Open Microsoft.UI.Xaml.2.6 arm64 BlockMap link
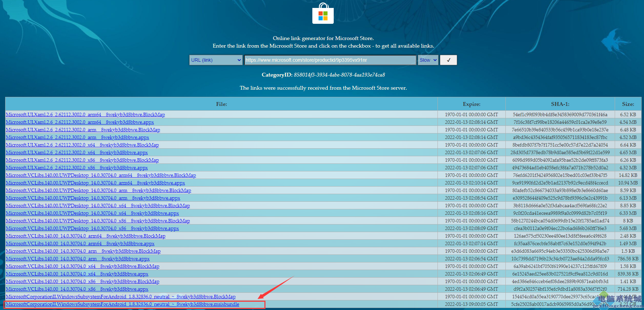This screenshot has width=644, height=310. [x=85, y=114]
